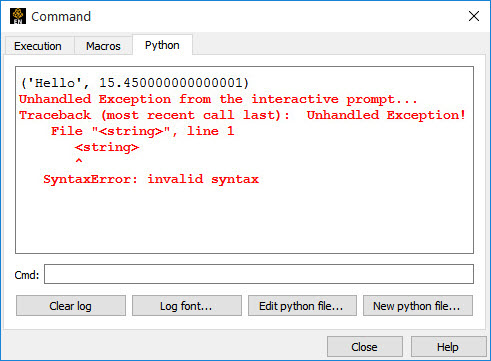The width and height of the screenshot is (491, 361).
Task: Open Log font settings
Action: coord(187,306)
